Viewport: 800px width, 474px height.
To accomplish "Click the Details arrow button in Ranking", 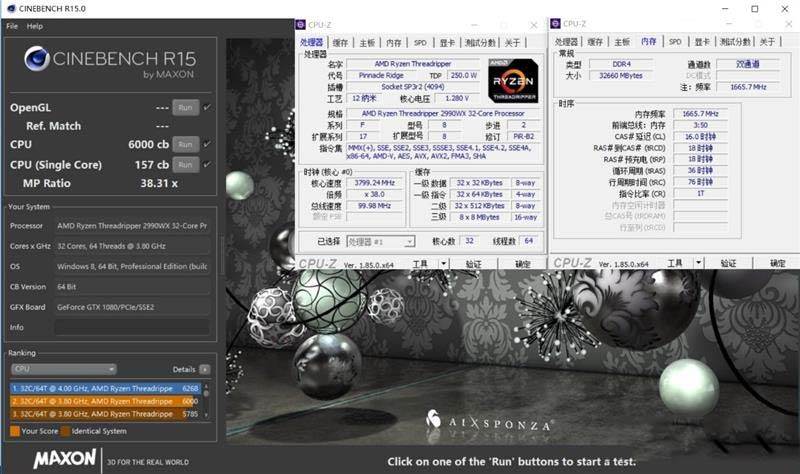I will click(205, 369).
